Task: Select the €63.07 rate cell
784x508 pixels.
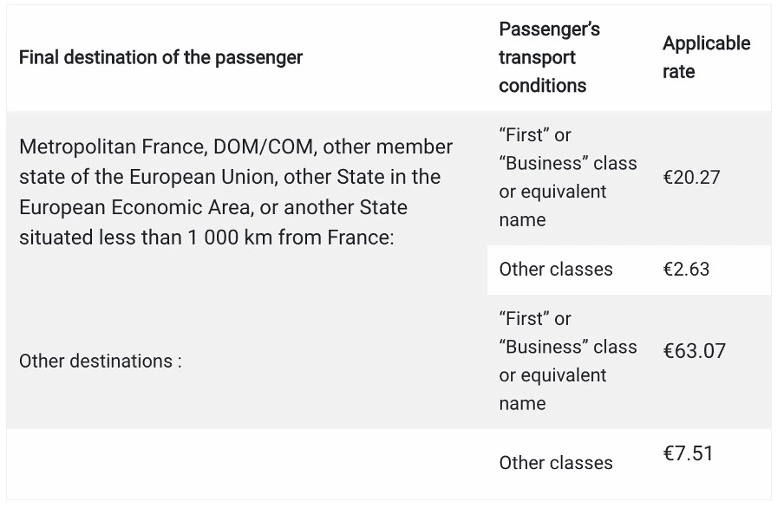Action: [694, 351]
